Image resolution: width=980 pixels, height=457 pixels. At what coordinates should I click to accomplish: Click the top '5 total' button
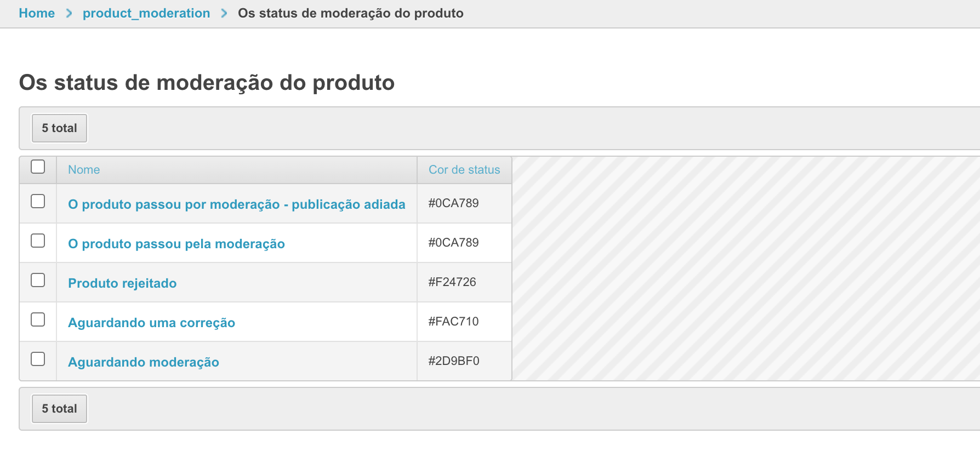[59, 128]
